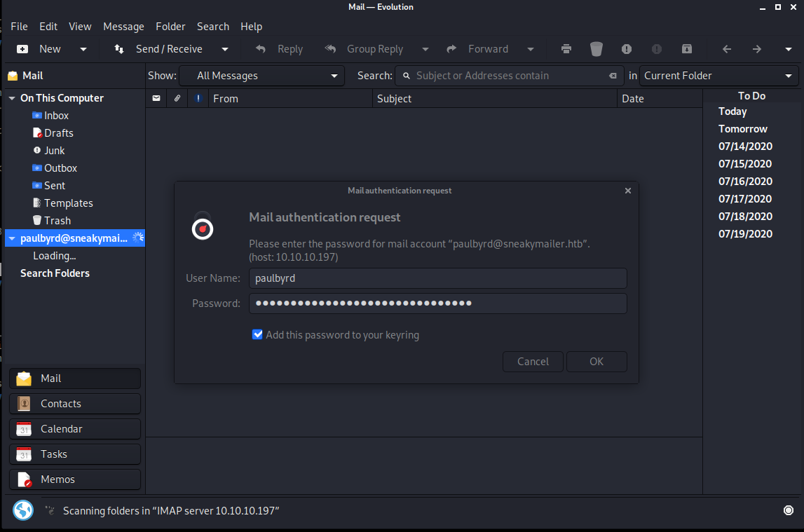Open the Edit menu

[x=48, y=26]
